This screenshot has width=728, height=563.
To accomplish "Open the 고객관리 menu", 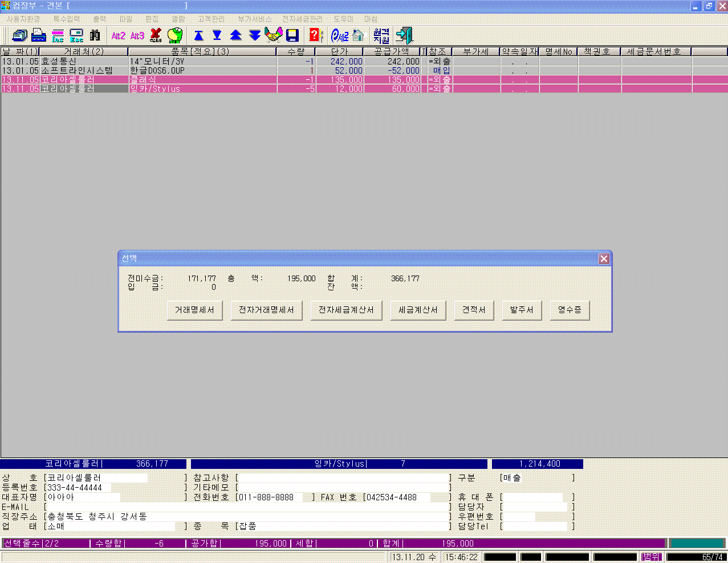I will point(212,19).
